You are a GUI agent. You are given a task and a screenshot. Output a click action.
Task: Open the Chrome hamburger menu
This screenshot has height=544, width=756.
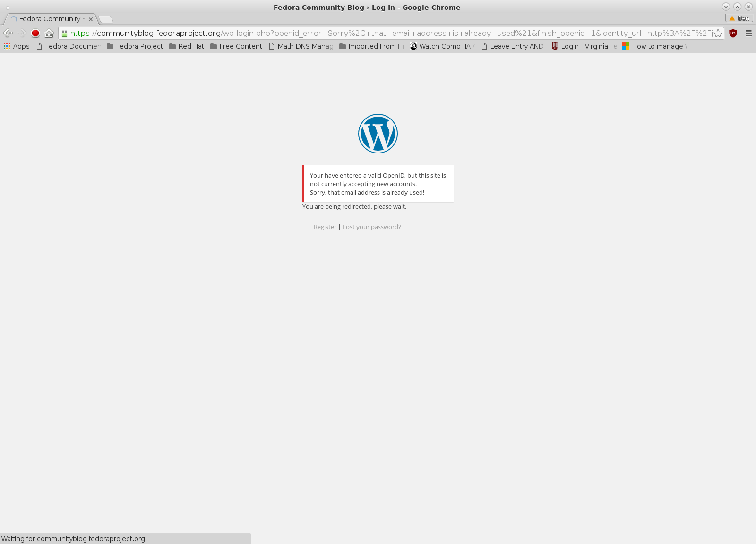(x=748, y=33)
